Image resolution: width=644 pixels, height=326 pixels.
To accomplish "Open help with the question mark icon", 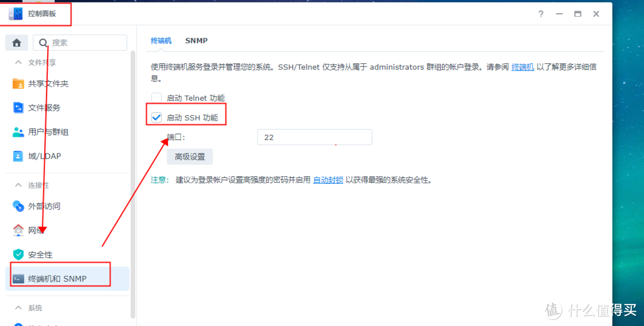I will click(x=541, y=14).
